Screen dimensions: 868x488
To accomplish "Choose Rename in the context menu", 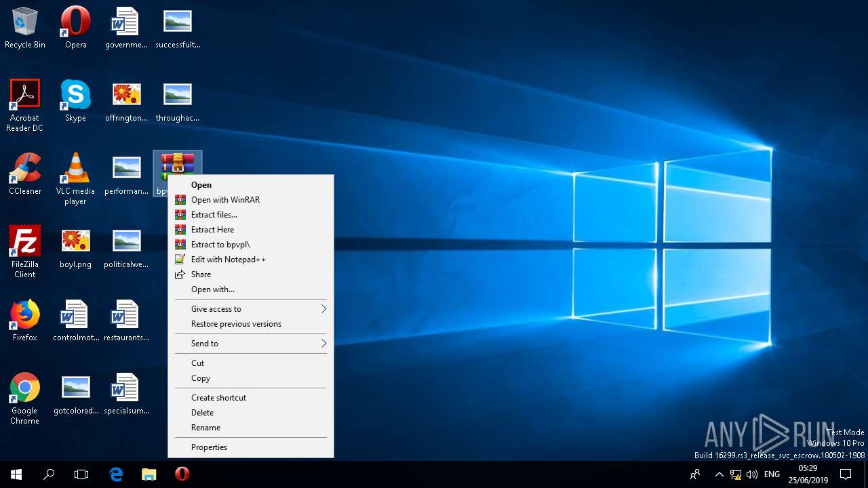I will point(251,428).
